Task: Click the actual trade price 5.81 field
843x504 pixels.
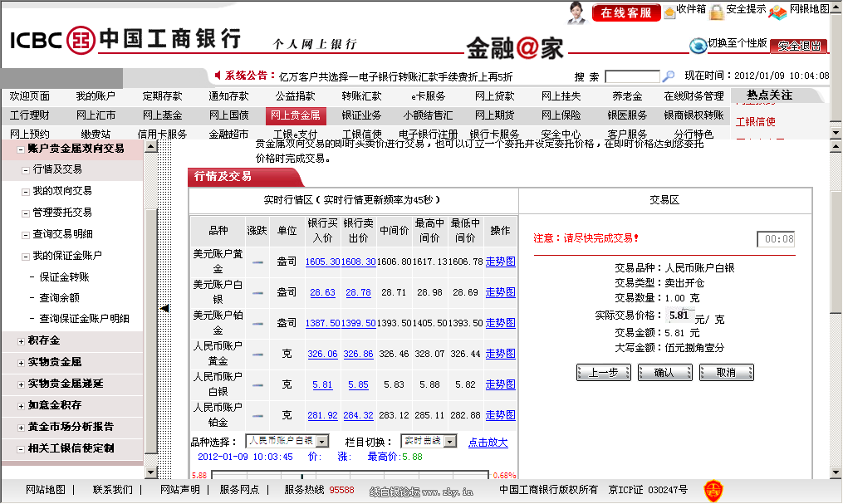Action: [679, 316]
